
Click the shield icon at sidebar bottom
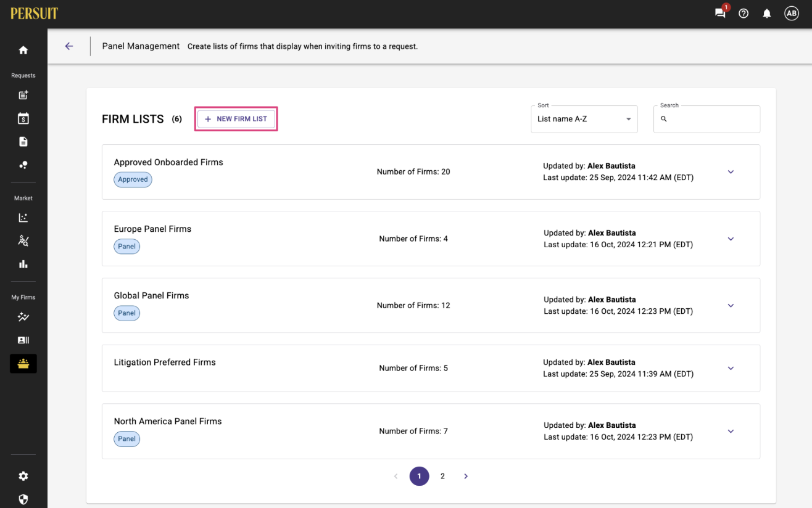click(x=23, y=499)
